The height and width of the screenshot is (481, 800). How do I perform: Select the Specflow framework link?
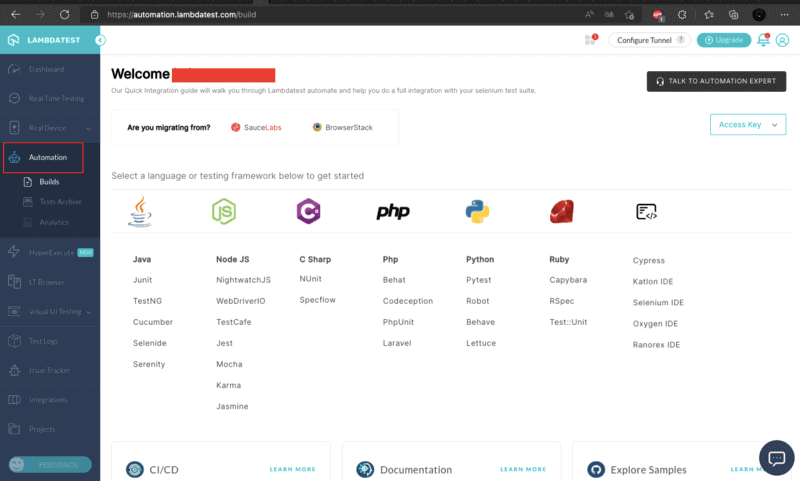[x=317, y=300]
